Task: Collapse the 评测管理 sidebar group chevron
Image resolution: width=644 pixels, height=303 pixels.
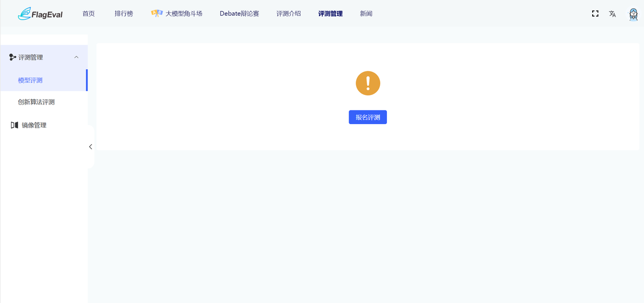Action: [76, 57]
